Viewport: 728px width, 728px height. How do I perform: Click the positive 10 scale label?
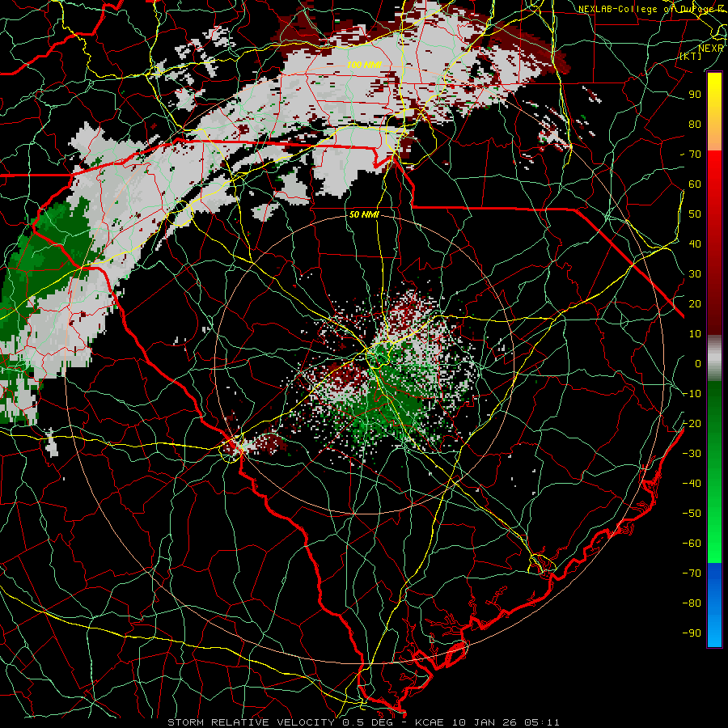coord(695,334)
